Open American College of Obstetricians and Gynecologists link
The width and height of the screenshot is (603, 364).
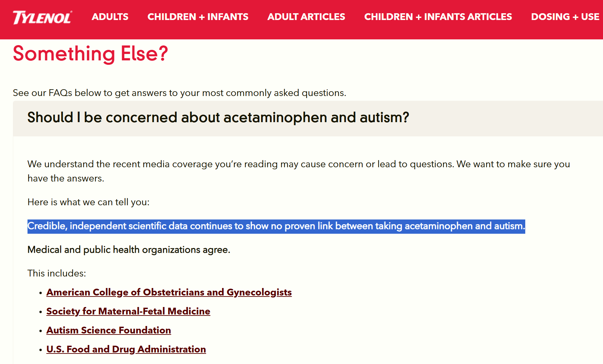click(169, 292)
